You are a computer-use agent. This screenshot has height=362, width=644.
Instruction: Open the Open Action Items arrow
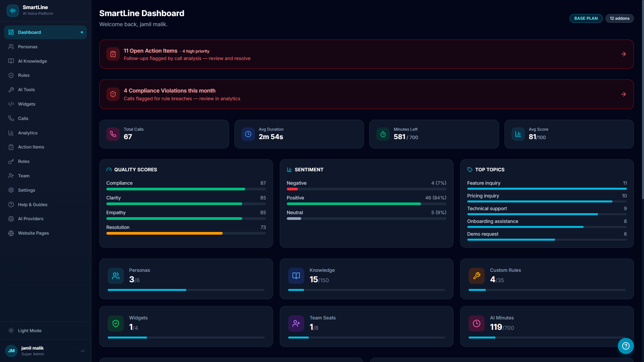click(x=624, y=54)
